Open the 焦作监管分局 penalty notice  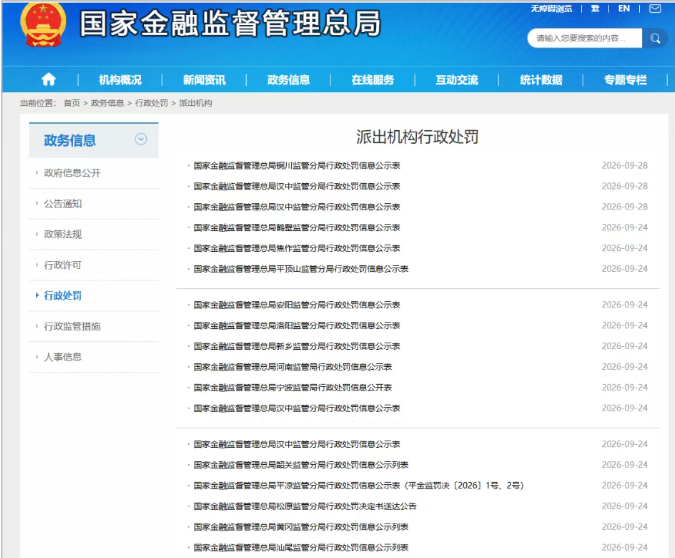click(x=297, y=248)
